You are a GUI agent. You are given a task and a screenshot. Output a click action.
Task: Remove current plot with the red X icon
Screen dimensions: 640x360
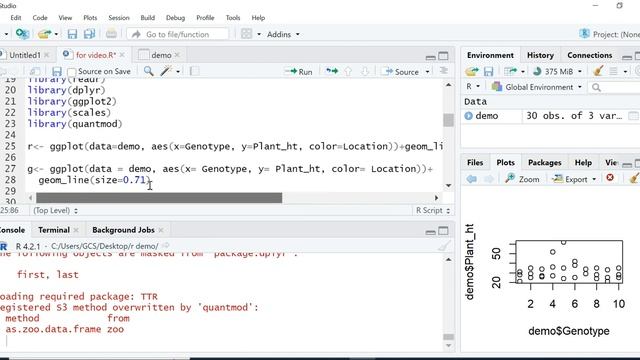610,178
